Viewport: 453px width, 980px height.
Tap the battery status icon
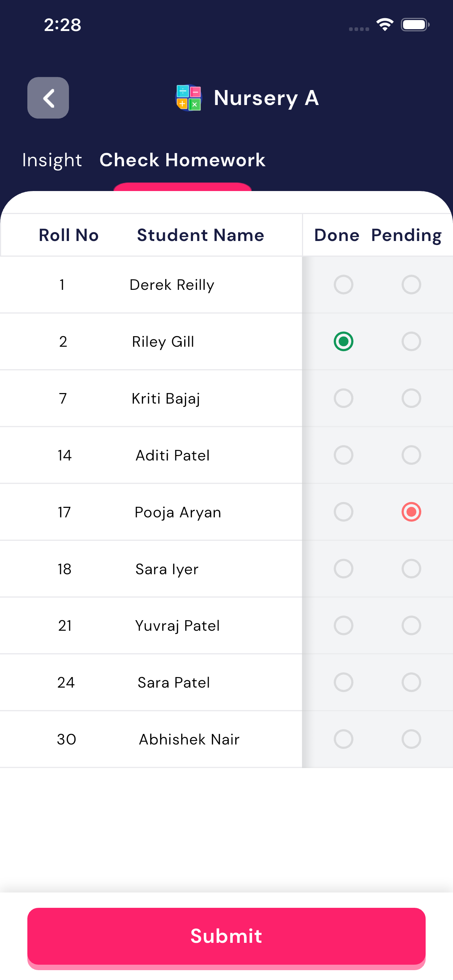[x=415, y=25]
